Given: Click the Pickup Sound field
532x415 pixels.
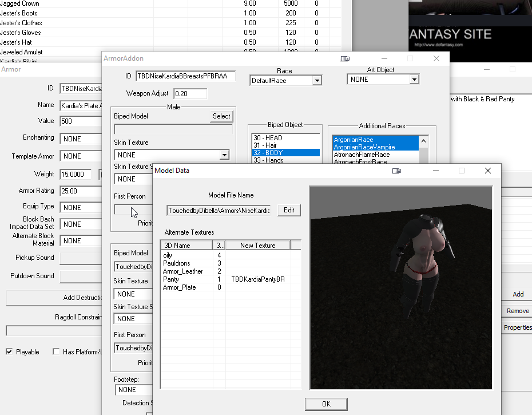Looking at the screenshot, I should pyautogui.click(x=81, y=258).
